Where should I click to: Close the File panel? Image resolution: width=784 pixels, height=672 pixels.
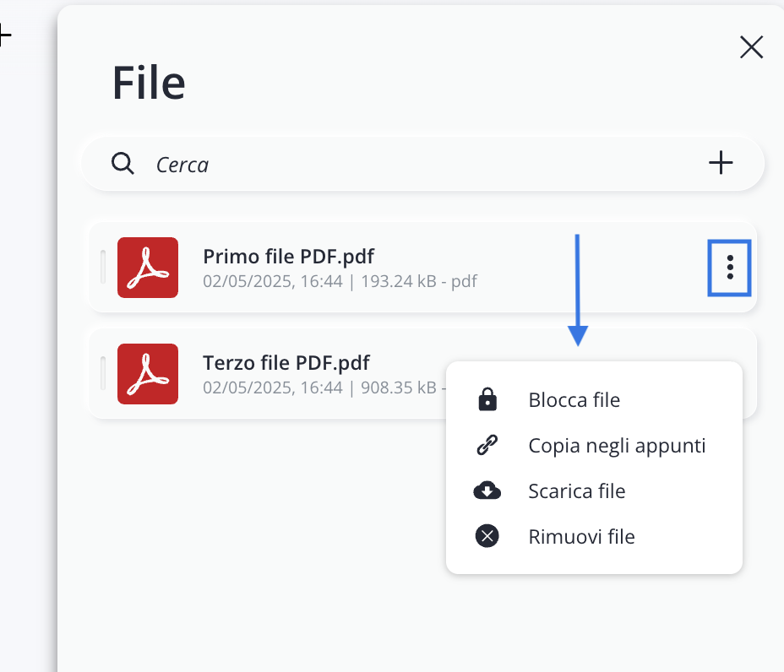[751, 47]
